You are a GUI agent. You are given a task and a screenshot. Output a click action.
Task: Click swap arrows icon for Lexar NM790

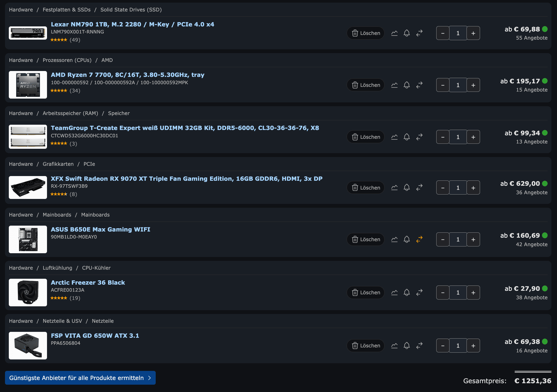tap(419, 33)
